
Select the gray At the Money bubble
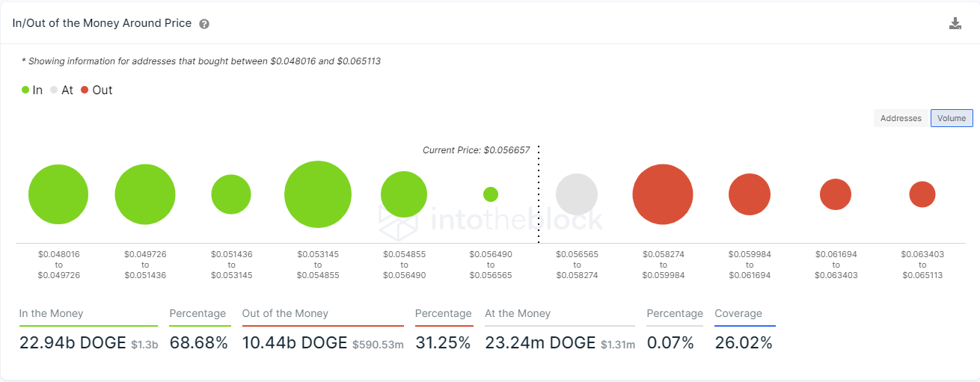point(577,194)
